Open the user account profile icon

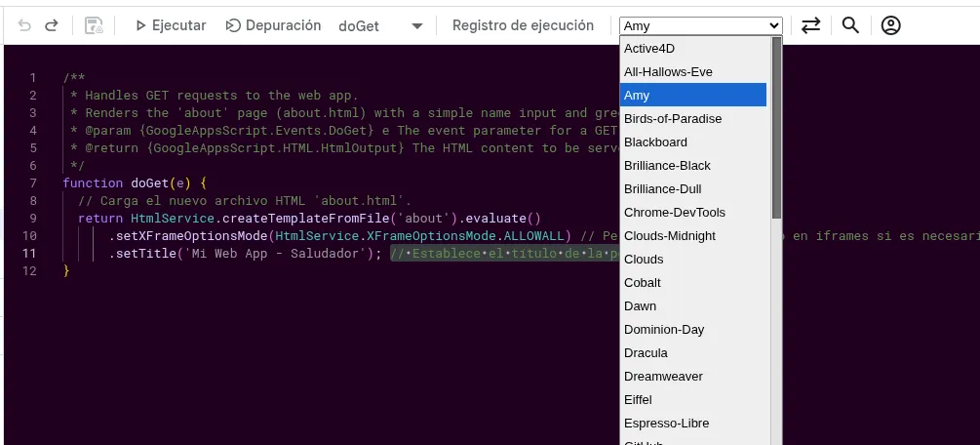point(890,25)
